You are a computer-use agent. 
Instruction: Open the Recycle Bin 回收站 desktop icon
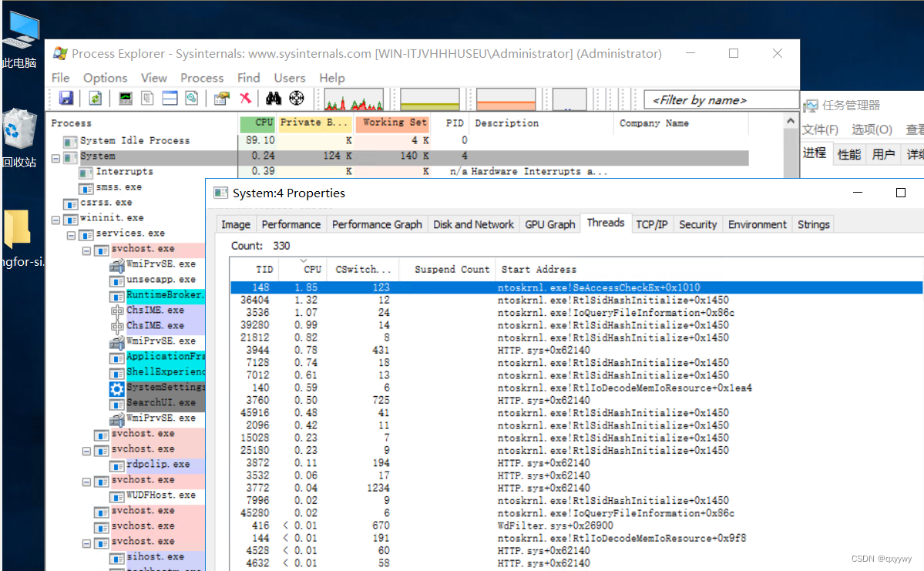coord(19,139)
